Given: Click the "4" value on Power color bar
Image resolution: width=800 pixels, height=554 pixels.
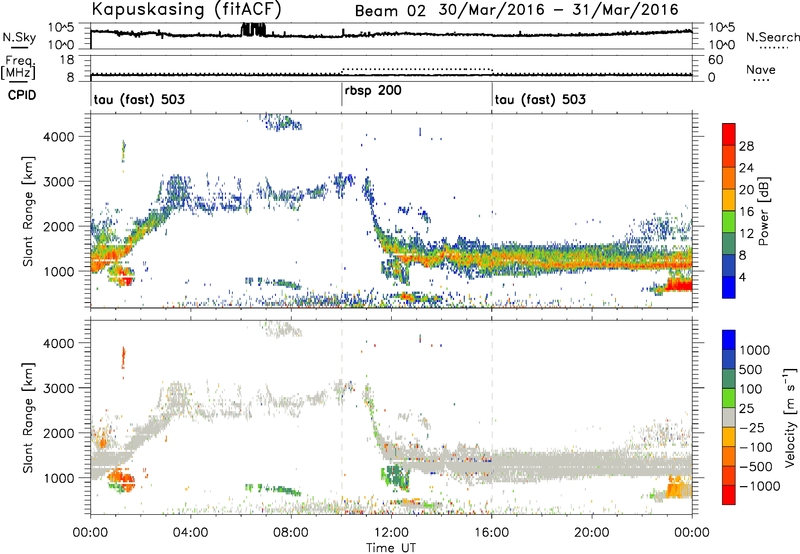Looking at the screenshot, I should 743,277.
